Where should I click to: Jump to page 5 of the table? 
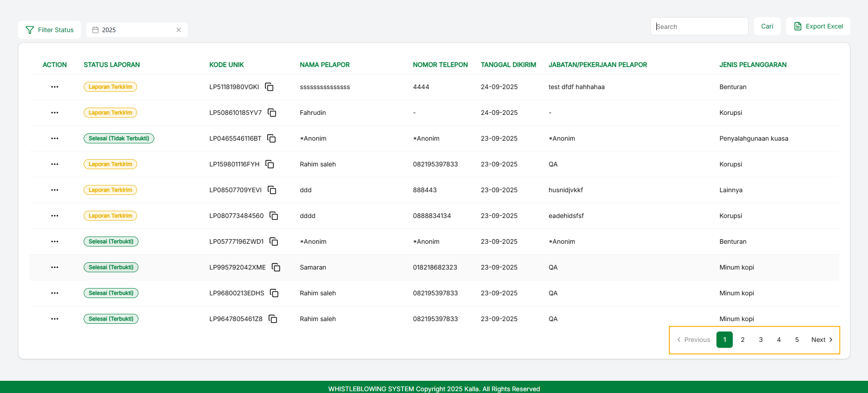pos(797,340)
